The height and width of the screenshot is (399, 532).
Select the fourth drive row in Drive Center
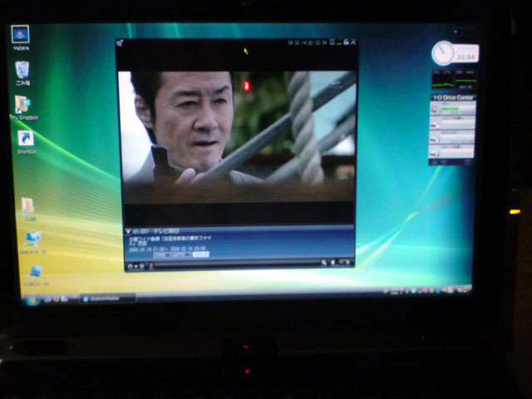(x=451, y=151)
